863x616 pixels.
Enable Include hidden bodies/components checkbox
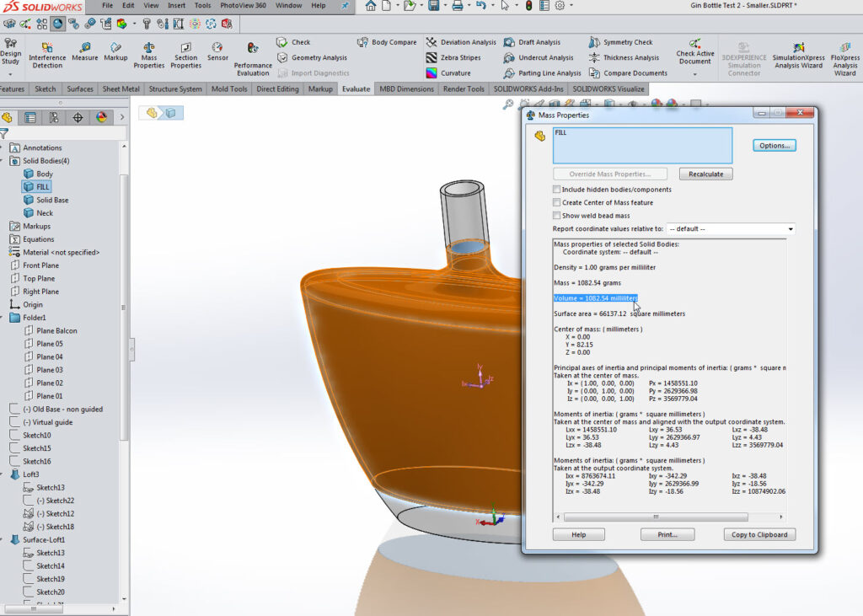[557, 190]
